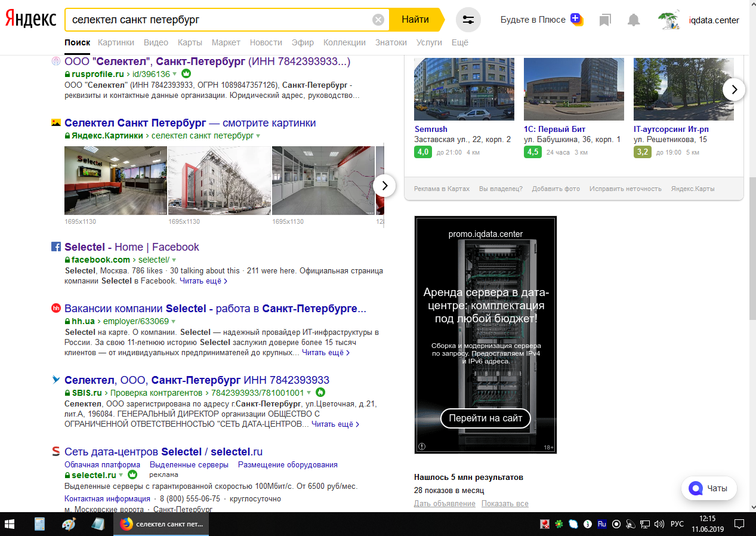Open Вакансии компании Selectel result link
Screen dimensions: 756x536
[215, 309]
